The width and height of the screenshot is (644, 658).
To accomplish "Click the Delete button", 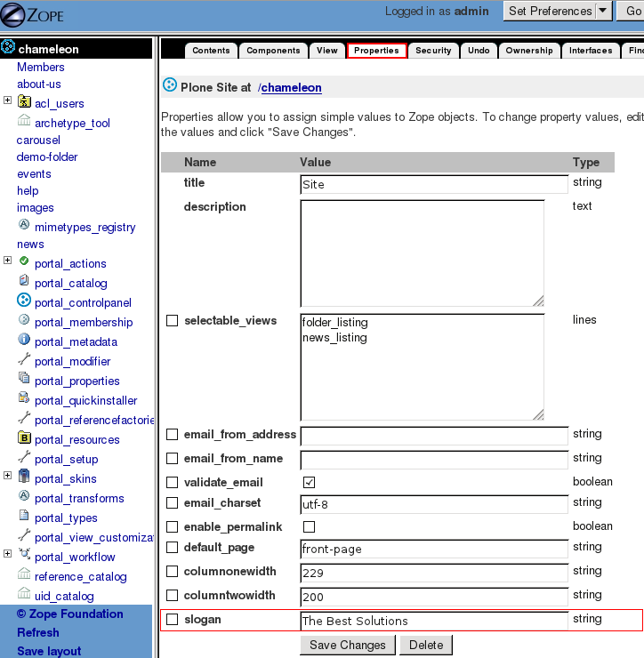I will click(426, 645).
